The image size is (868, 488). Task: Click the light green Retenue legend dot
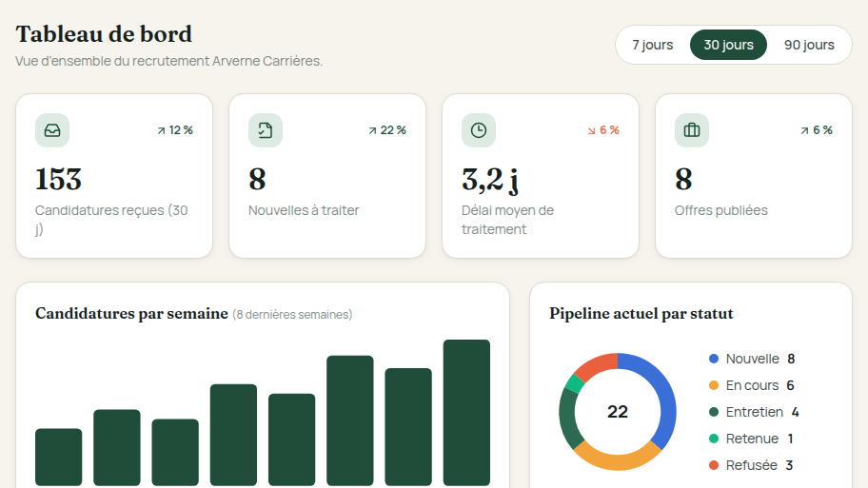click(714, 439)
